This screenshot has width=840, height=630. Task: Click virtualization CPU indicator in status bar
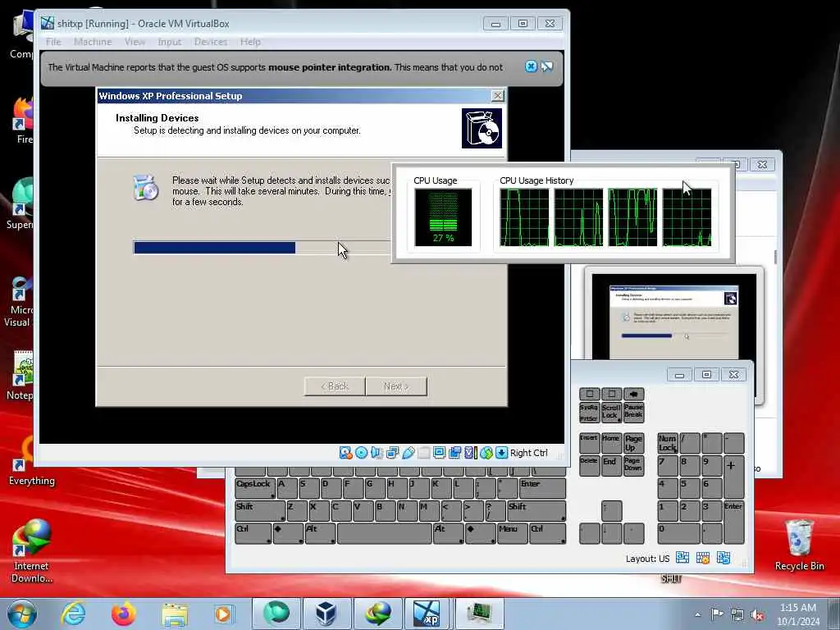tap(470, 453)
